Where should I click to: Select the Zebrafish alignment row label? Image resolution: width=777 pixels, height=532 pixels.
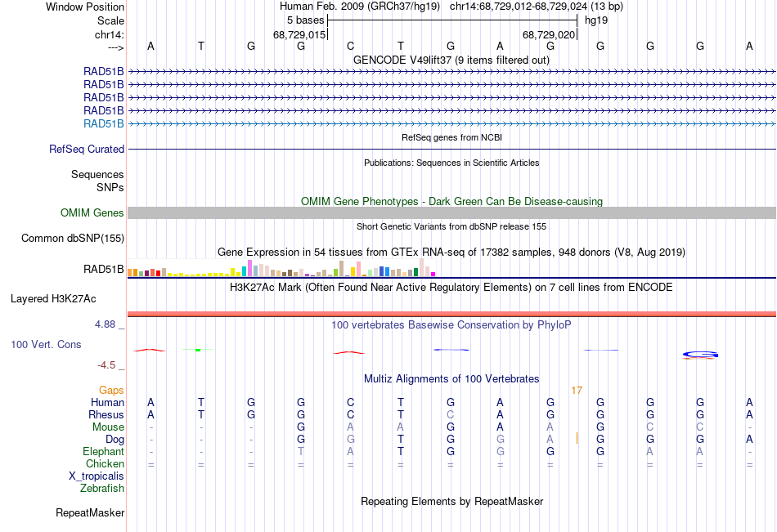[x=102, y=489]
